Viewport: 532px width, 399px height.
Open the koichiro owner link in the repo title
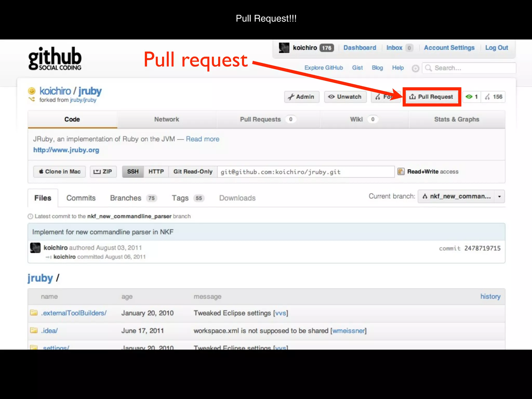(x=55, y=91)
